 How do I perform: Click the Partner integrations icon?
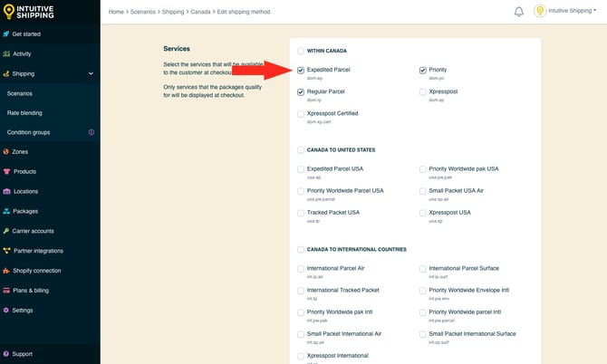[x=6, y=251]
